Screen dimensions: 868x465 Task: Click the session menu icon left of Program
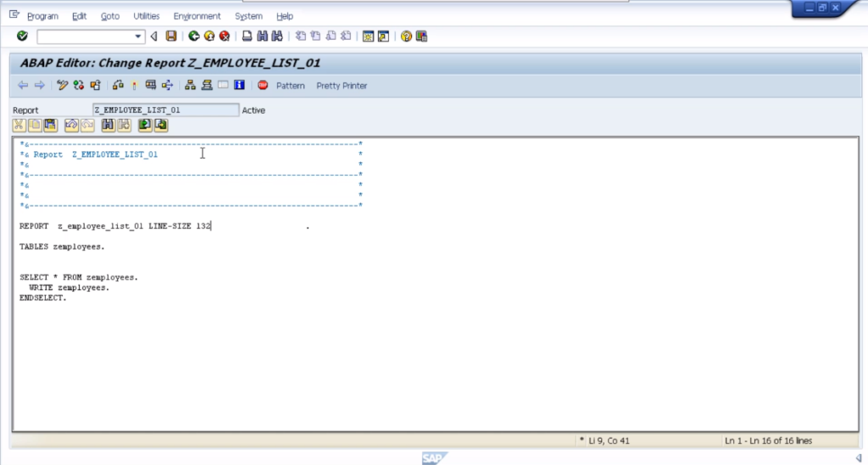(14, 15)
